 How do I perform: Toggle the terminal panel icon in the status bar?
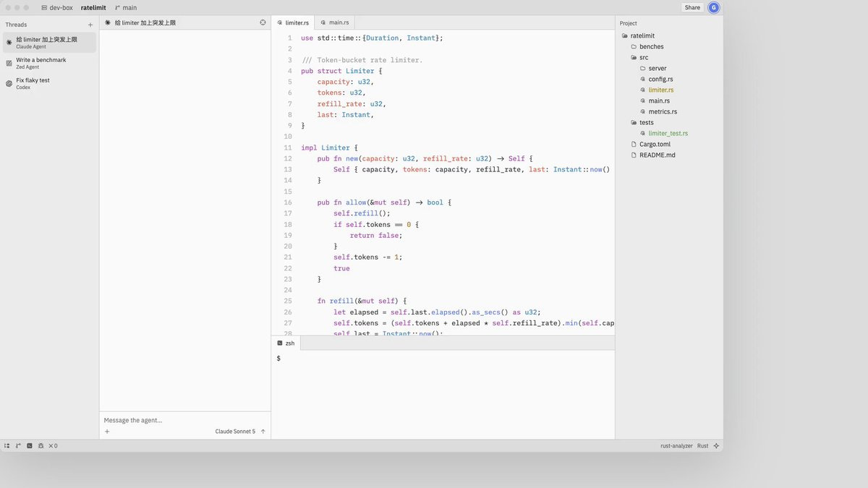(30, 446)
